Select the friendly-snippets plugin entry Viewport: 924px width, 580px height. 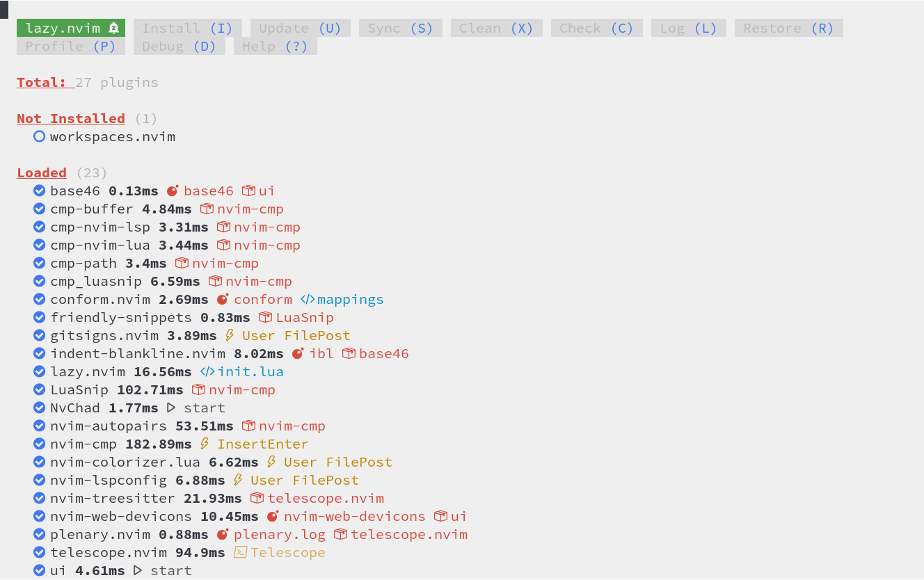(x=121, y=317)
